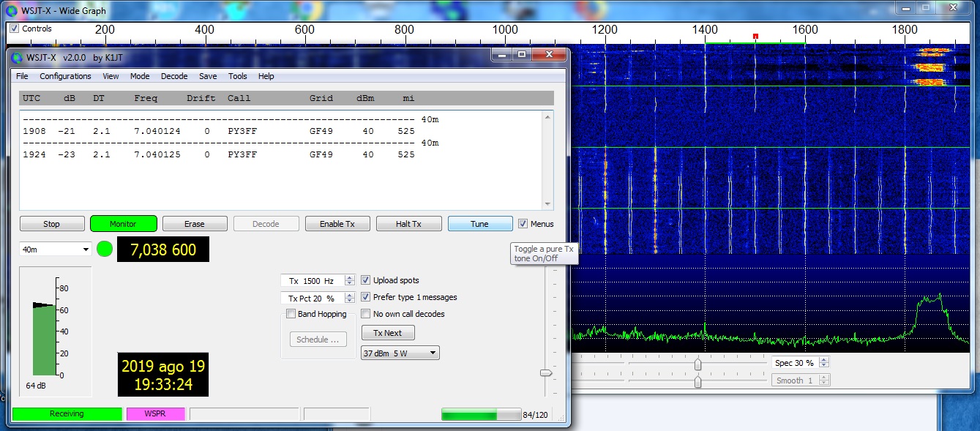Screen dimensions: 980x431
Task: Click the 1200 label on the frequency scale
Action: coord(605,29)
